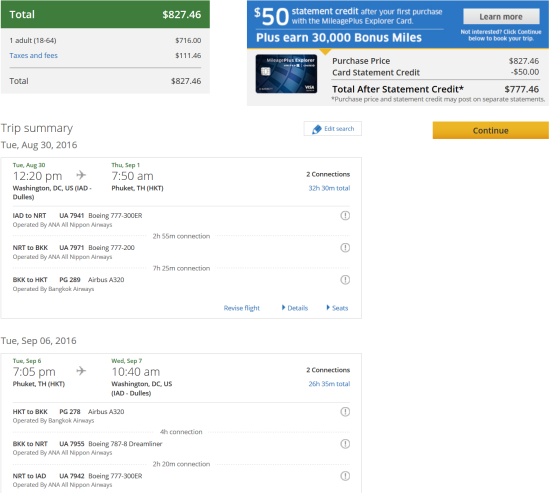Click the airplane arrow icon in outbound flight

pyautogui.click(x=81, y=175)
